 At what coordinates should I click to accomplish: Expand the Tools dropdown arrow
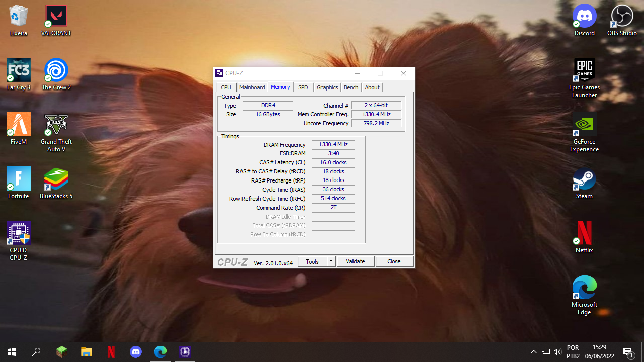[x=331, y=261]
